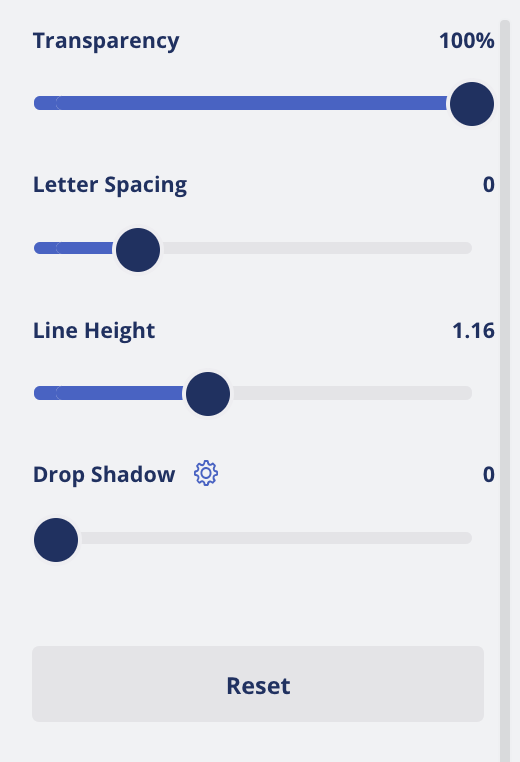Viewport: 520px width, 762px height.
Task: Click the Letter Spacing value 0
Action: point(489,185)
